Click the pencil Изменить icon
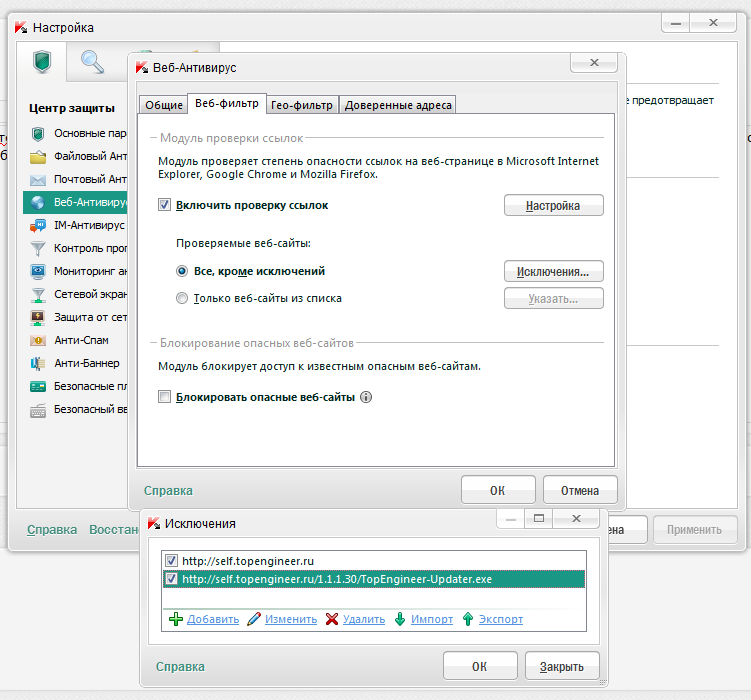 pos(254,619)
